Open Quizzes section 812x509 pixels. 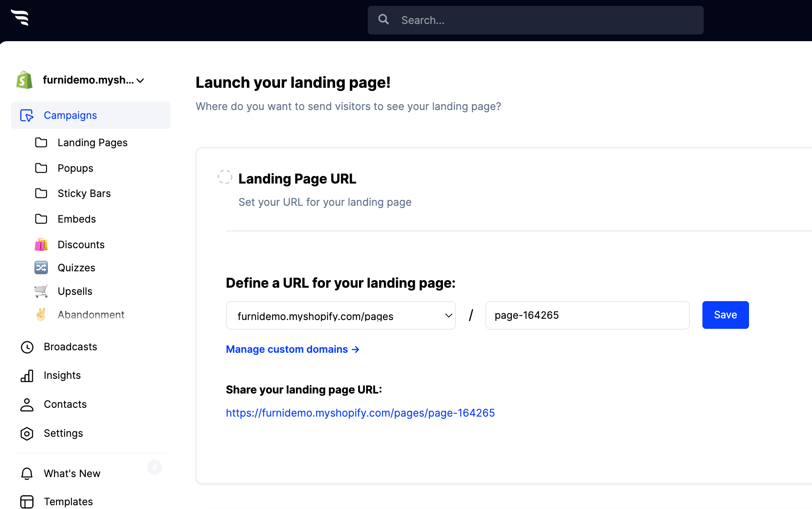76,268
